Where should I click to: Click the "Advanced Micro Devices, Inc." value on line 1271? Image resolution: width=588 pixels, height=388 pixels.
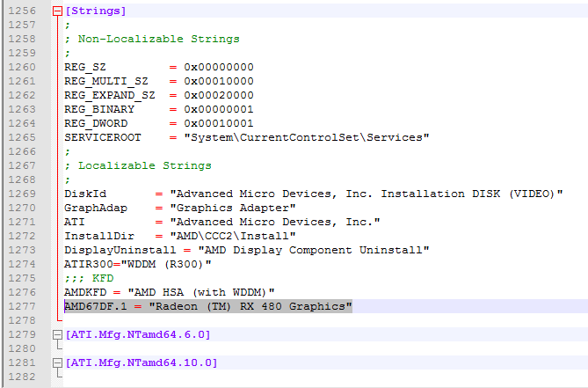[x=275, y=222]
